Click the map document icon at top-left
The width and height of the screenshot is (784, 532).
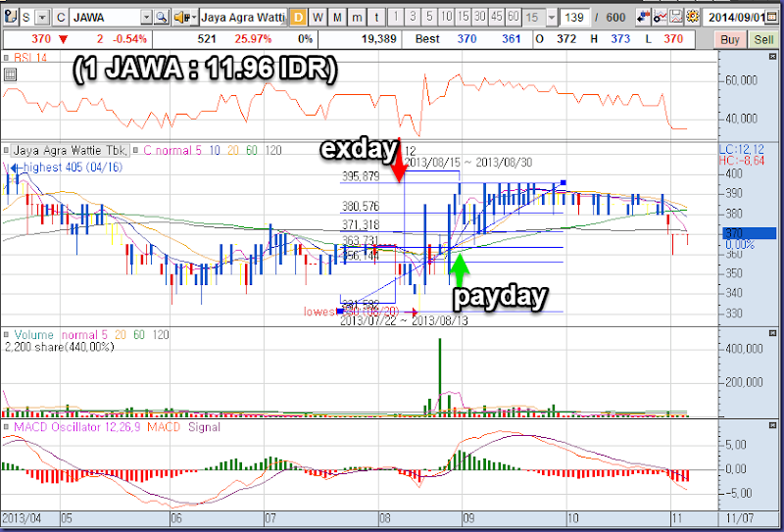12,18
